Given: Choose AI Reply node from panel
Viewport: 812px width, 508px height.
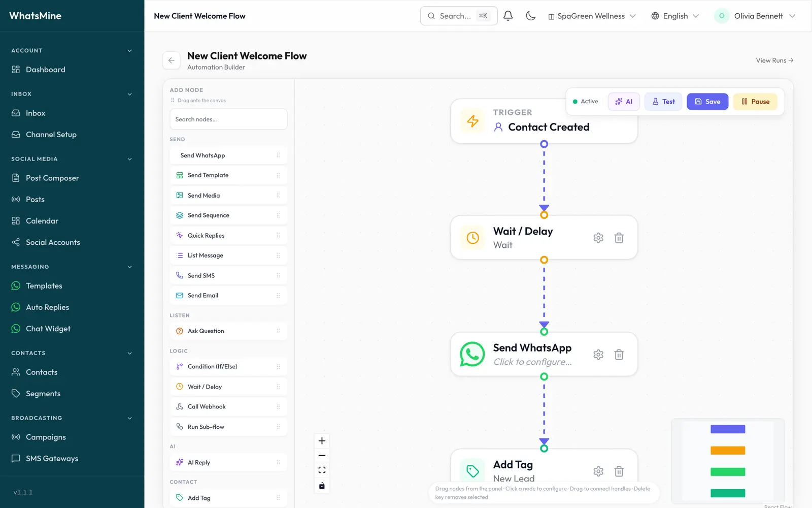Looking at the screenshot, I should (228, 463).
